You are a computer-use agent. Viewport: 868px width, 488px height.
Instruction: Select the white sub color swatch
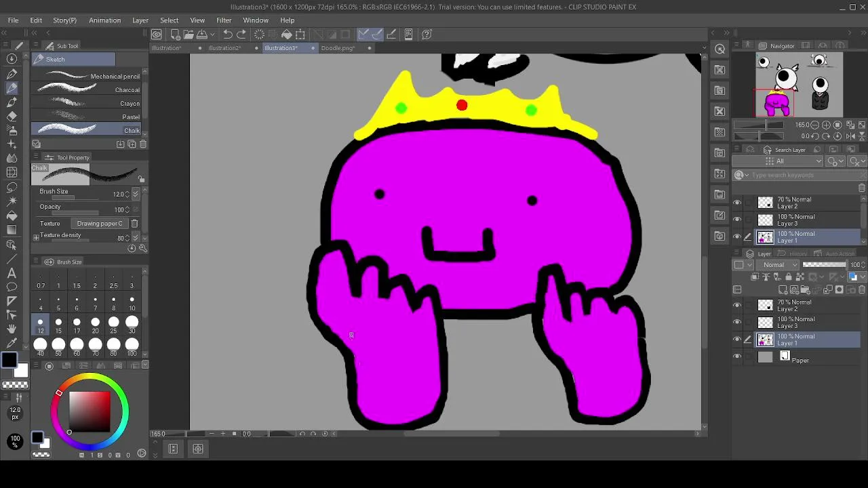click(21, 370)
